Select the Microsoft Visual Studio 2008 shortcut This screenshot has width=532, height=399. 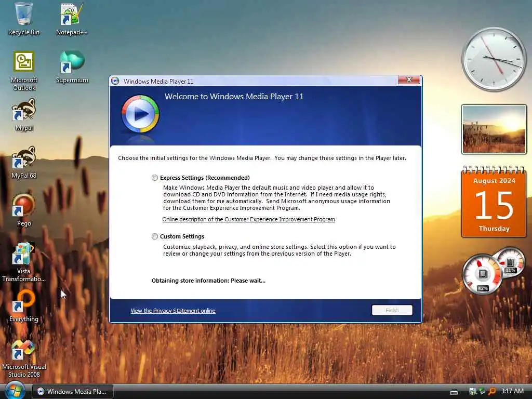click(x=24, y=358)
